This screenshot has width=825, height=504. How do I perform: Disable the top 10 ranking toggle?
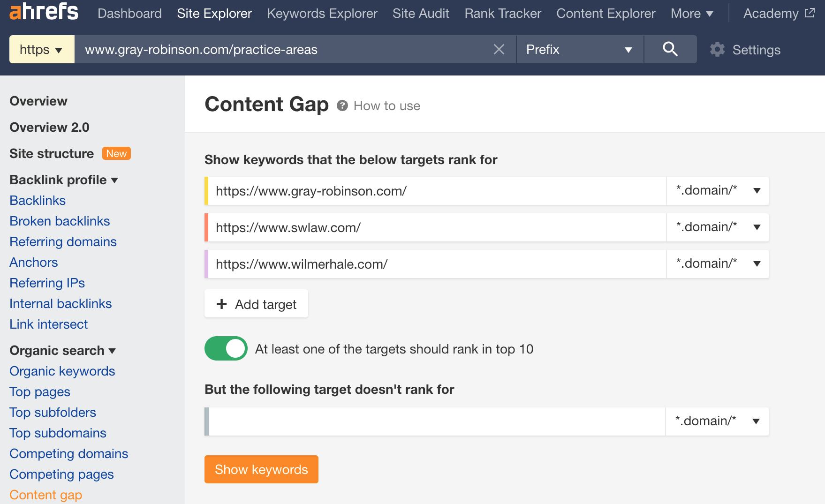[226, 348]
